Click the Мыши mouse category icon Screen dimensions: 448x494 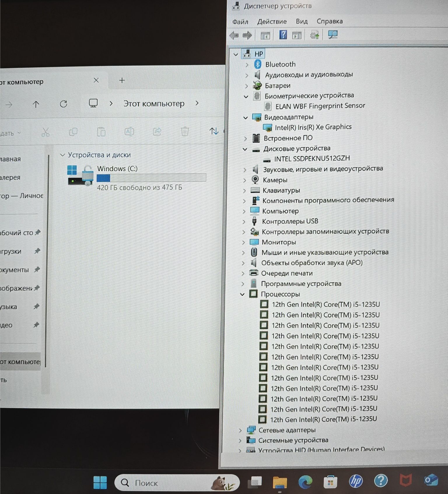coord(254,252)
